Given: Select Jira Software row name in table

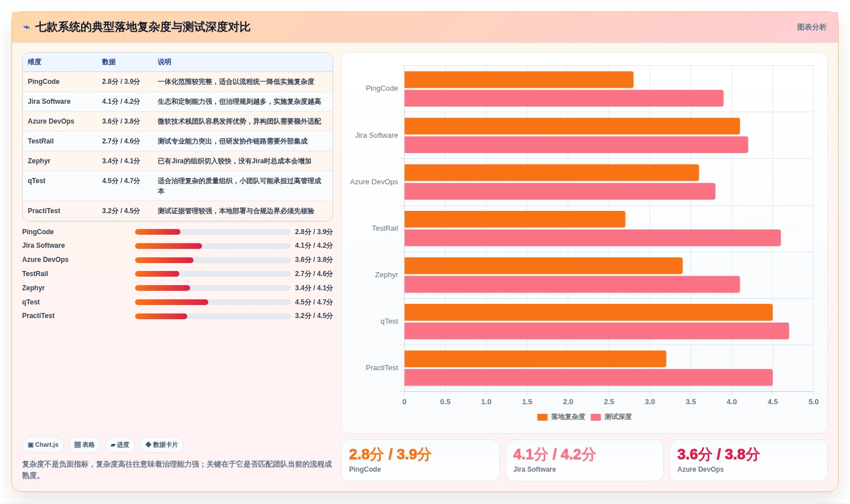Looking at the screenshot, I should (49, 101).
